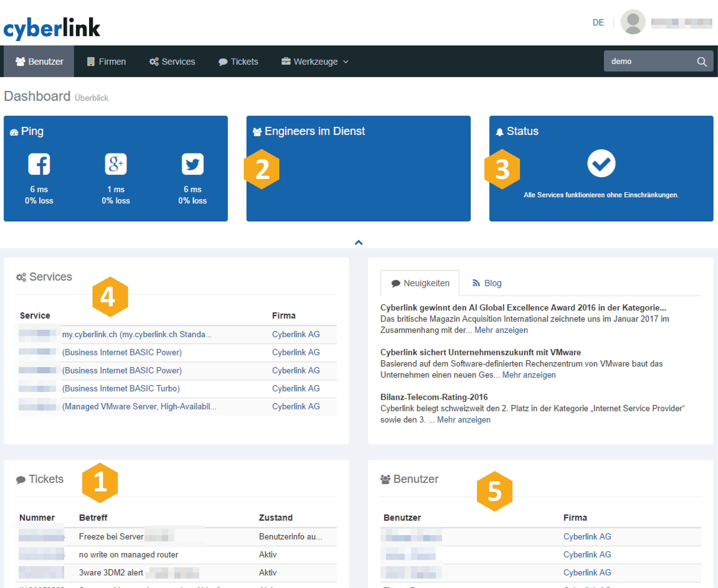718x588 pixels.
Task: Click the Tickets panel speech bubble icon
Action: [x=21, y=480]
